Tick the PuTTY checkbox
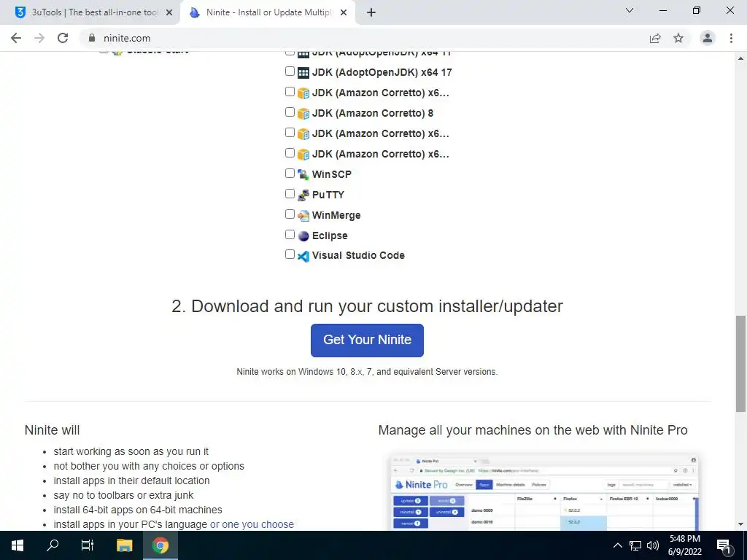The width and height of the screenshot is (747, 560). [290, 194]
